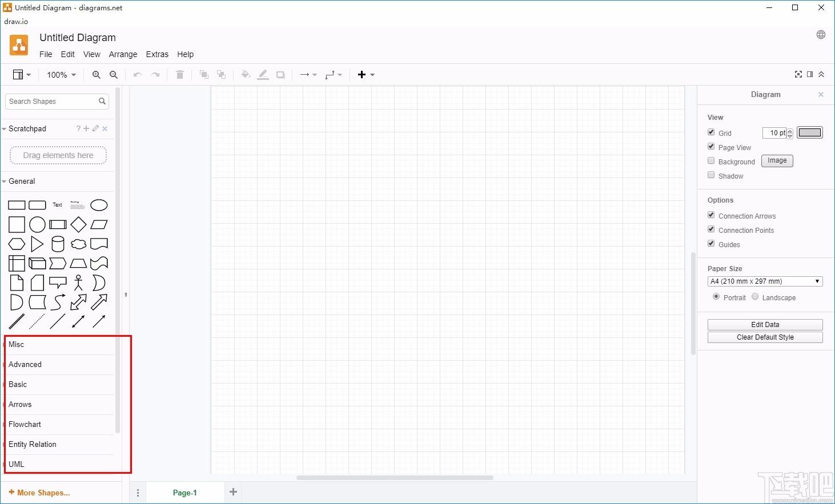Screen dimensions: 835x504
Task: Open the Paper Size A4 dropdown
Action: coord(765,281)
